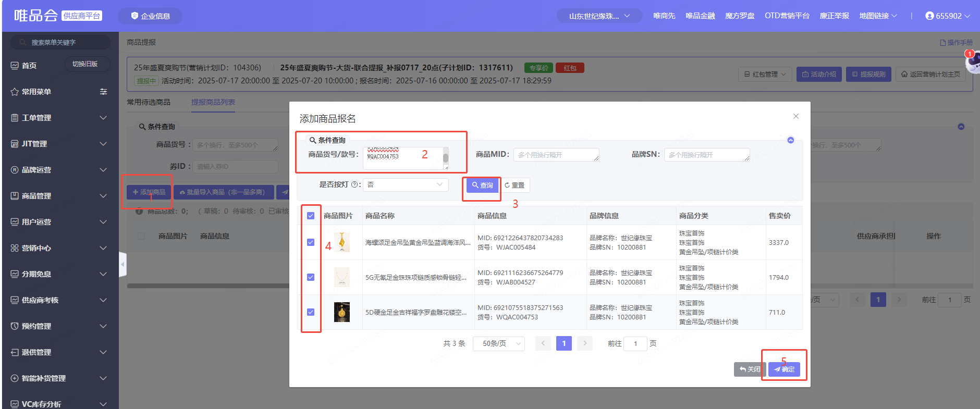
Task: Click the 常用菜单 settings sliders icon
Action: click(x=103, y=92)
